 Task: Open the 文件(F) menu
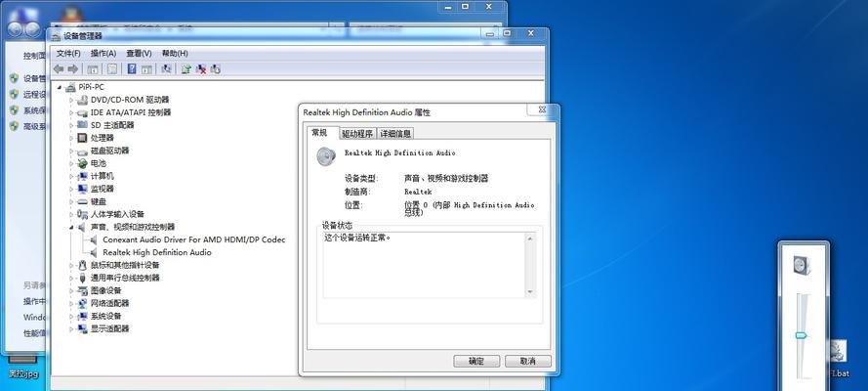click(x=68, y=53)
